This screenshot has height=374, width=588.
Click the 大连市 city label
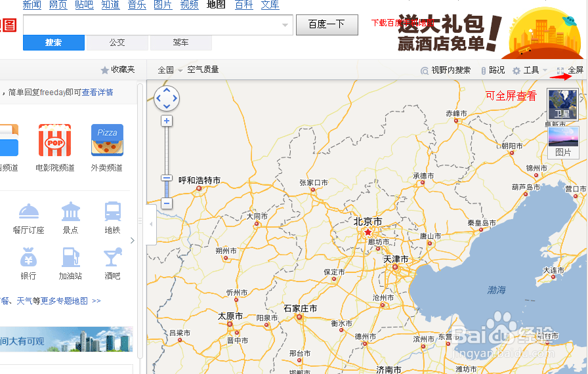[553, 270]
